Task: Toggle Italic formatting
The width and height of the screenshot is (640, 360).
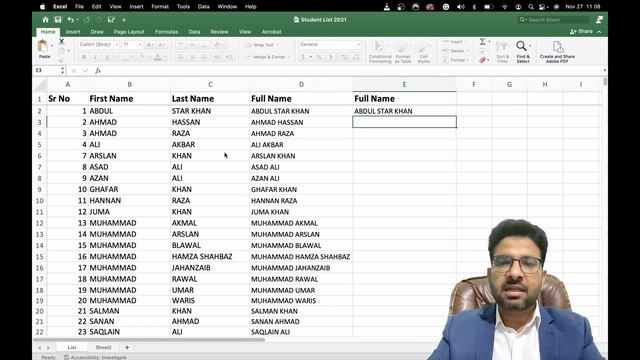Action: point(95,57)
